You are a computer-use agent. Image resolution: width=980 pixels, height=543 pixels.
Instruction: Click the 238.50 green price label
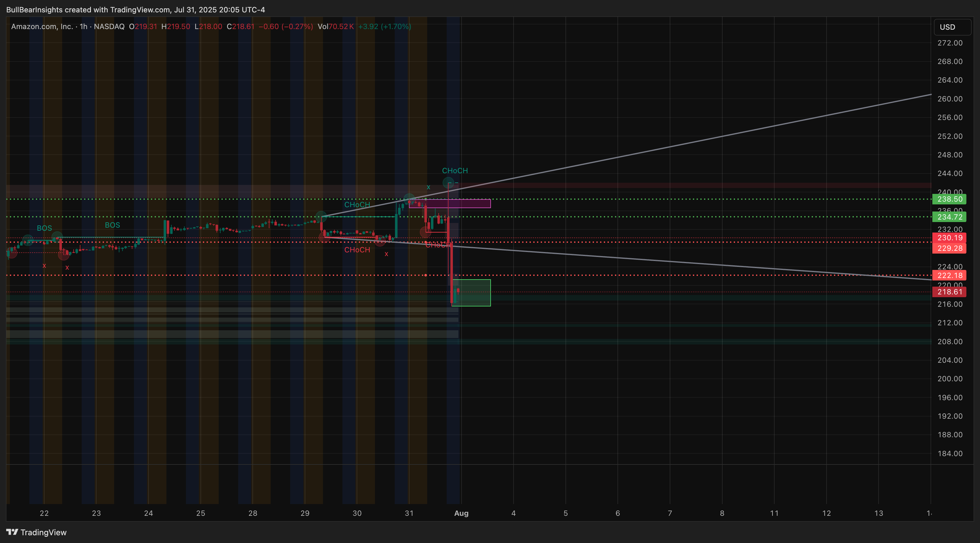pos(949,199)
